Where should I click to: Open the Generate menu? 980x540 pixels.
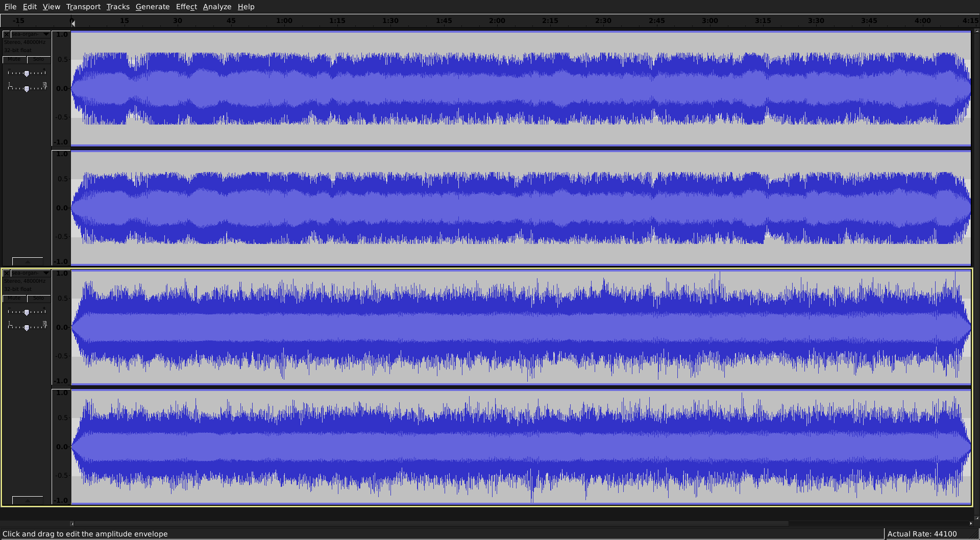click(x=153, y=7)
